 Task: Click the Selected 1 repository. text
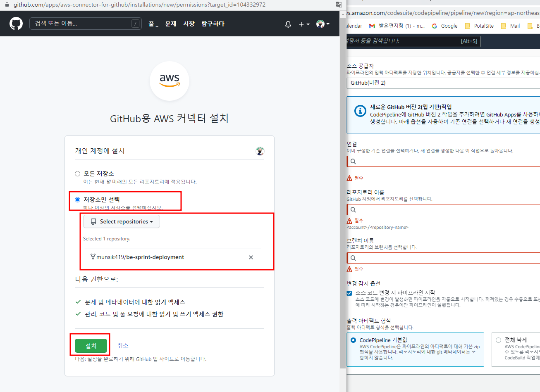[x=107, y=239]
